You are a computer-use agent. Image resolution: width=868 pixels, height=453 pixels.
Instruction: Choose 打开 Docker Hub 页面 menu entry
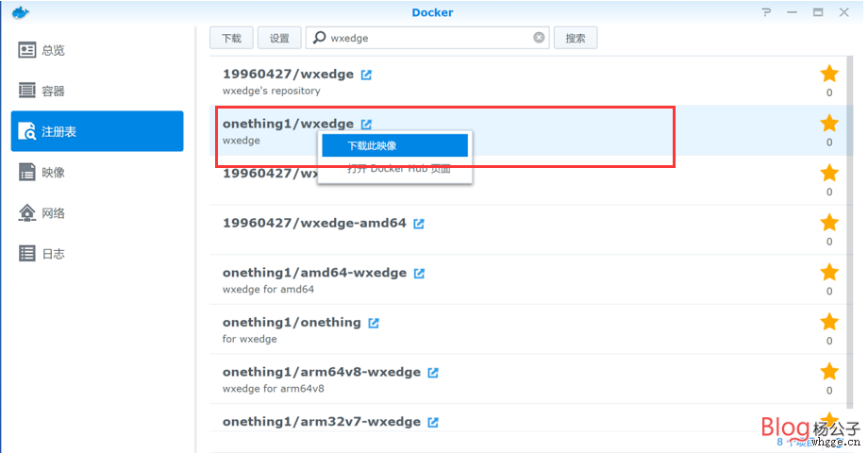tap(394, 169)
